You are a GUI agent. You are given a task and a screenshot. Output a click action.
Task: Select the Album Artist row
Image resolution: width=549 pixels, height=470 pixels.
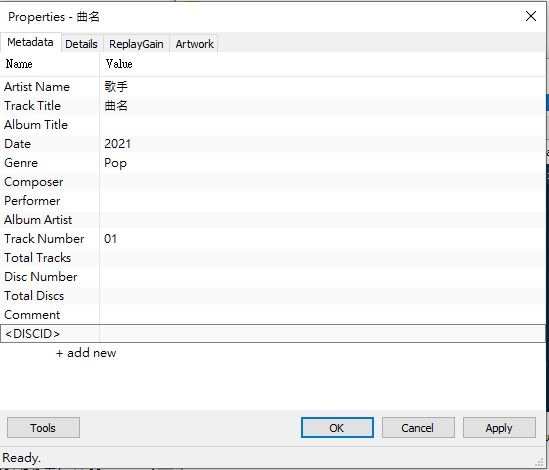pyautogui.click(x=272, y=220)
